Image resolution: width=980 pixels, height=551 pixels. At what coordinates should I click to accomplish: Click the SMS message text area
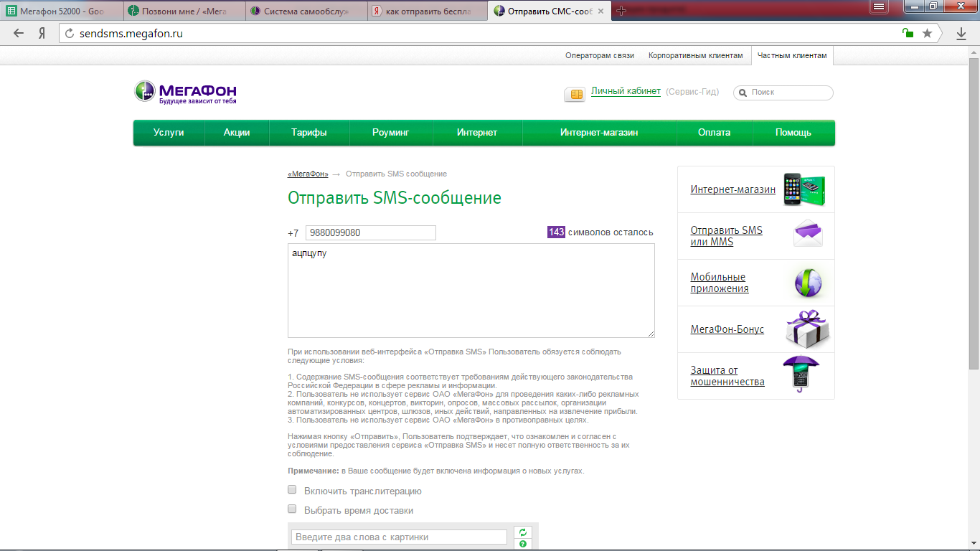coord(471,291)
